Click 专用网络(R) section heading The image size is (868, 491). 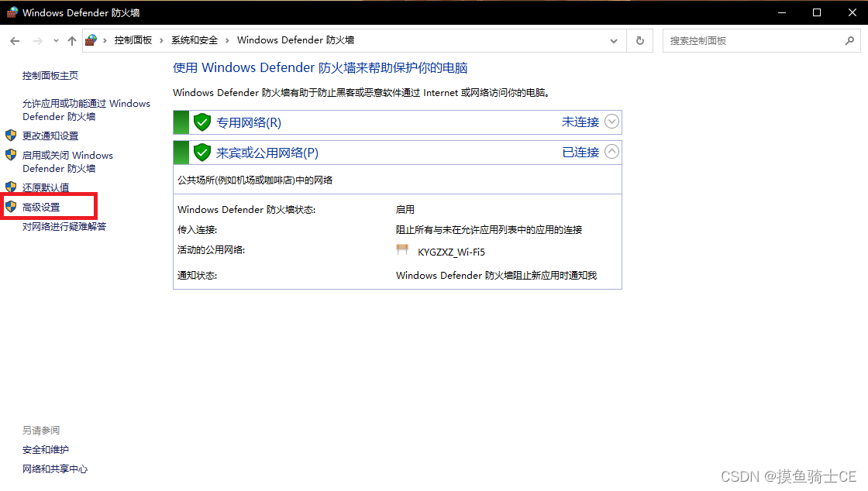coord(249,122)
